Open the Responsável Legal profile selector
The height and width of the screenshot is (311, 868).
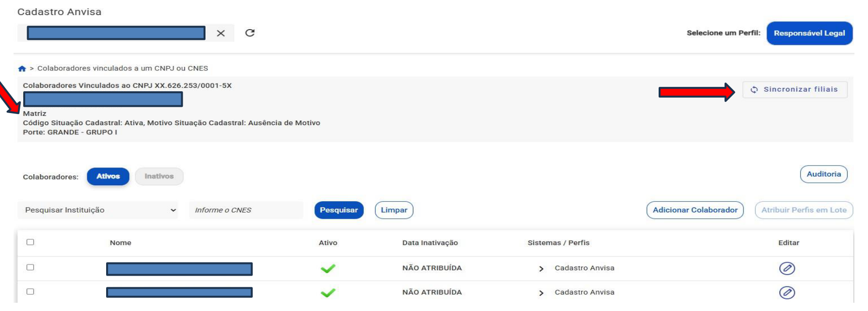(x=809, y=33)
